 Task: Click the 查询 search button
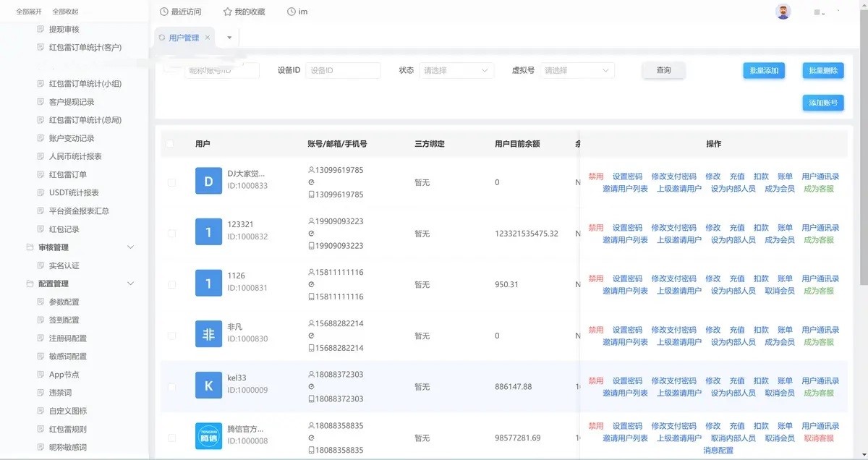[663, 71]
